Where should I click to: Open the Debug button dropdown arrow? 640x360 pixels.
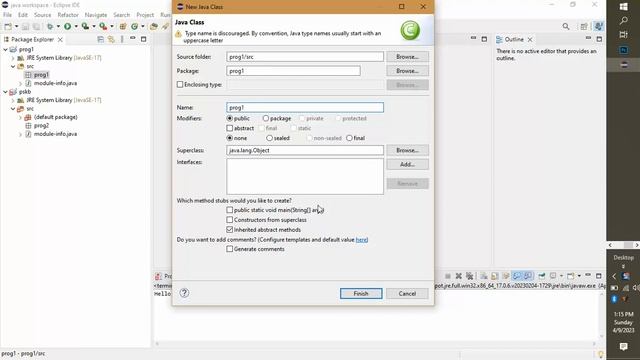pos(58,26)
